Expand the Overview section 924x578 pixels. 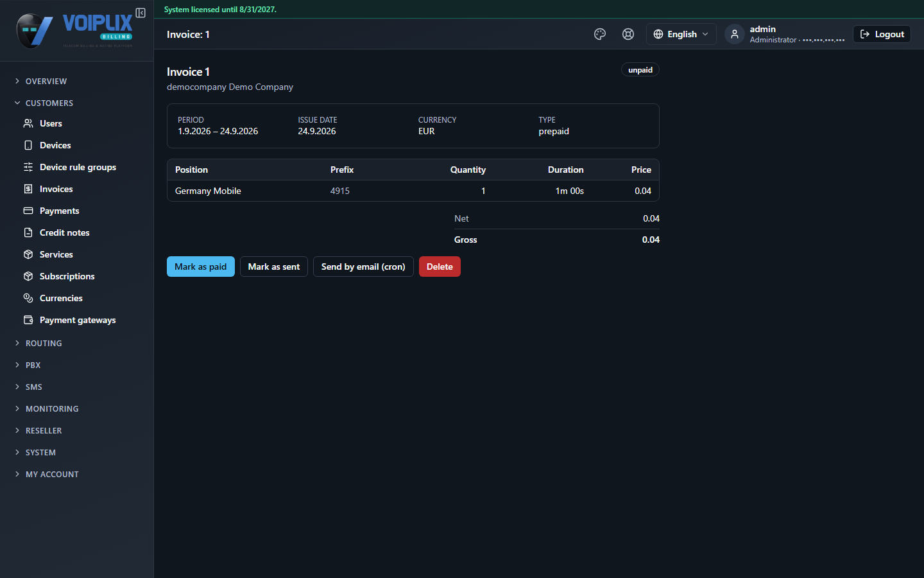46,81
